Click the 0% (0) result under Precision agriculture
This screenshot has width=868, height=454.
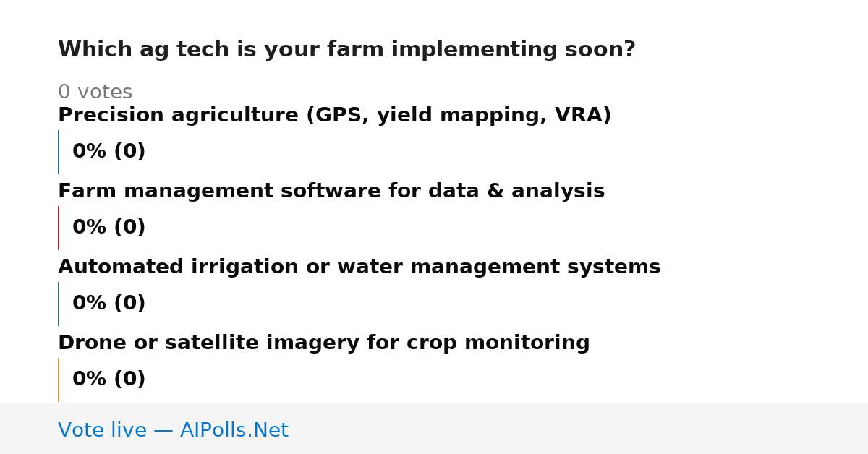coord(109,152)
